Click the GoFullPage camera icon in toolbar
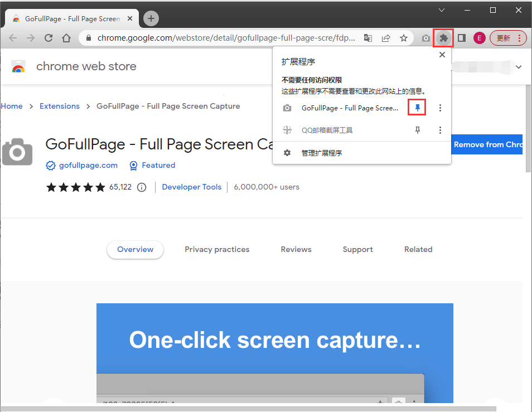The width and height of the screenshot is (532, 412). (x=426, y=38)
